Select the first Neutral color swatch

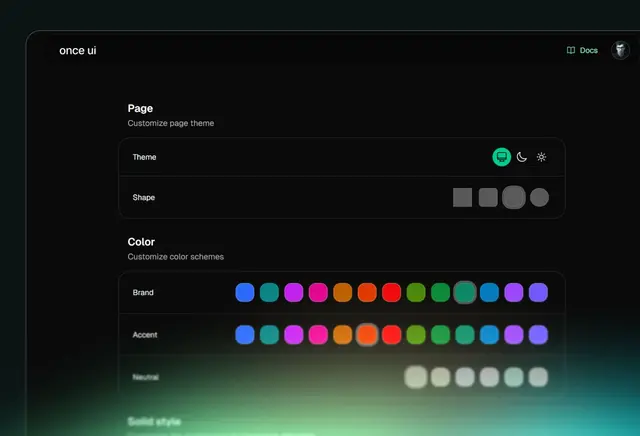416,377
